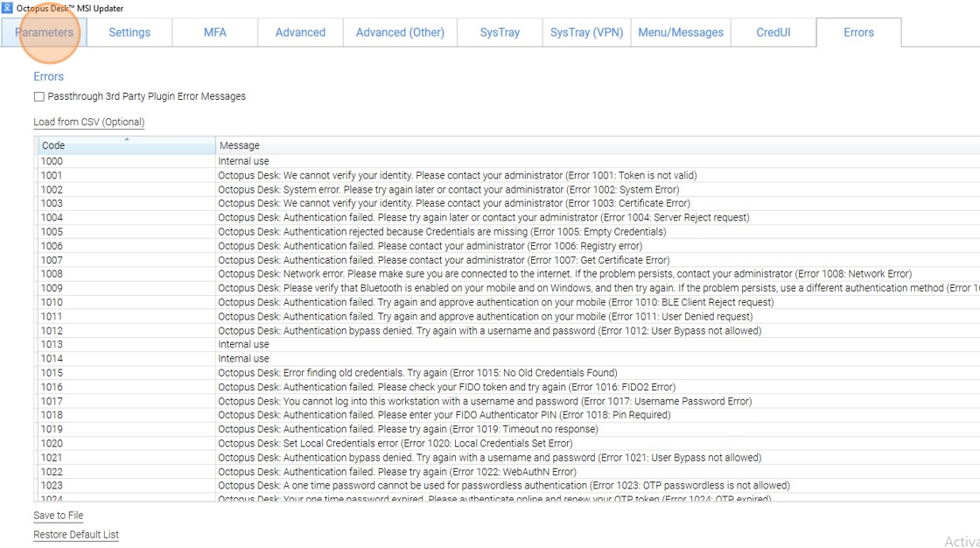Select code cell 1003
This screenshot has width=980, height=548.
[125, 203]
